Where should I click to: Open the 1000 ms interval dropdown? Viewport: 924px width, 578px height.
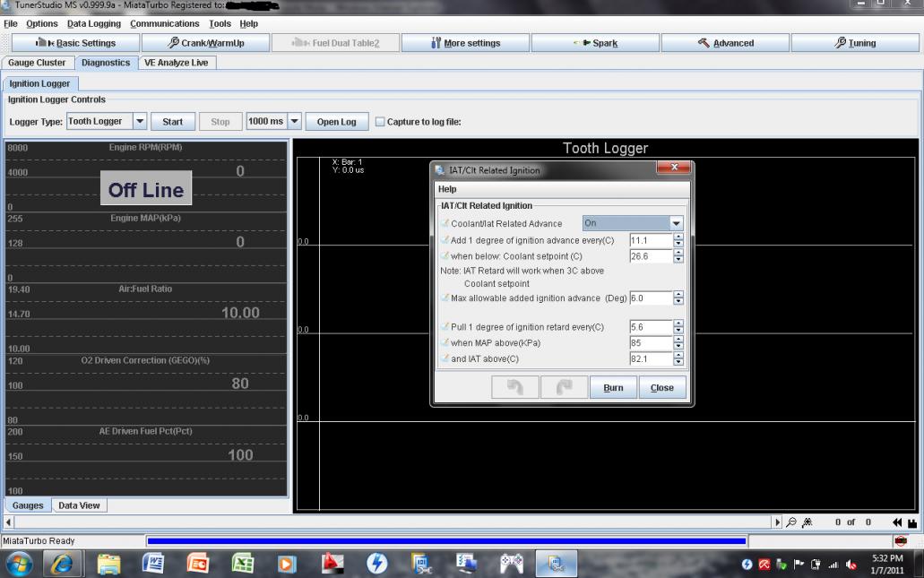(x=294, y=122)
